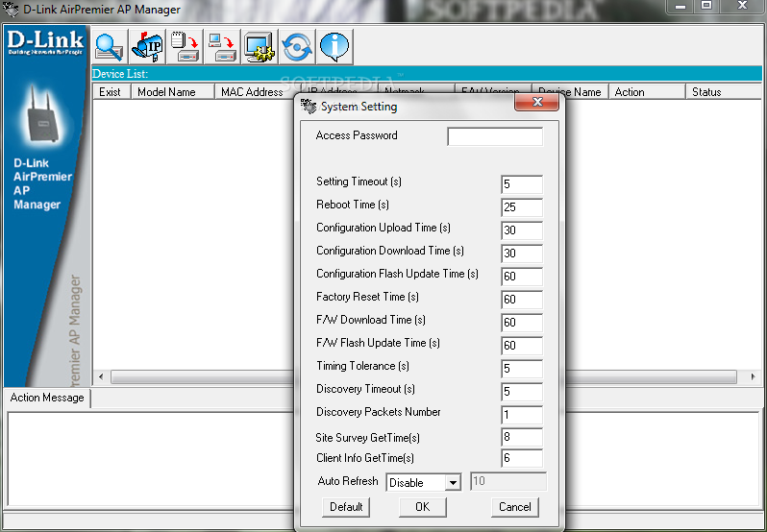Screen dimensions: 767x532
Task: Click the Discovery Timeout value field
Action: click(522, 392)
